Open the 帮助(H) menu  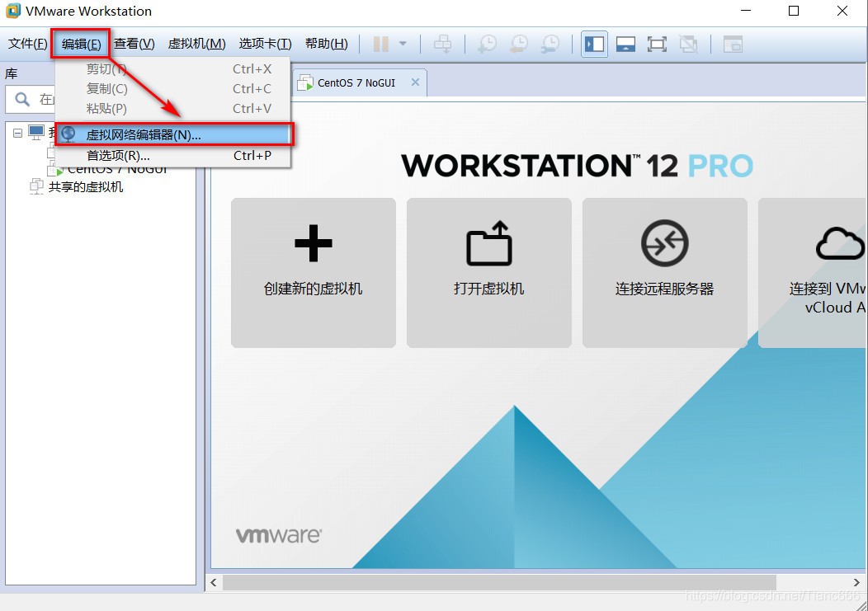(x=326, y=44)
